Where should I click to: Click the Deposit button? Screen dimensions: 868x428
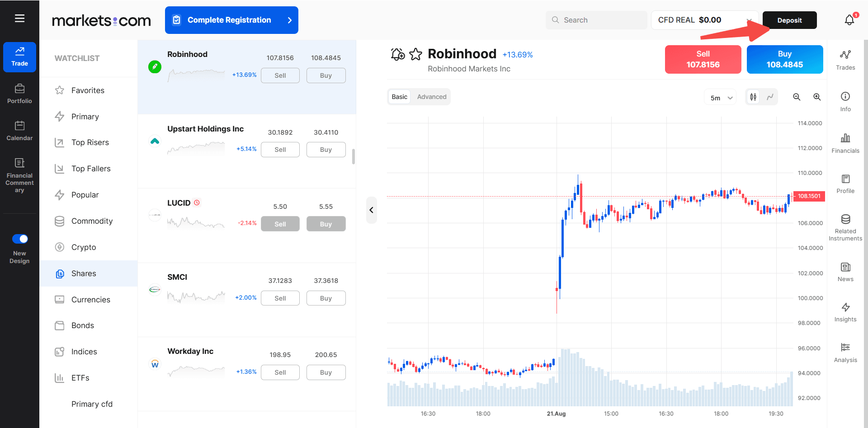coord(789,20)
